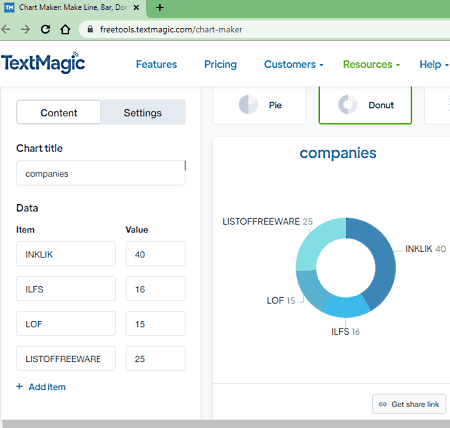Click the Get share link button

409,404
